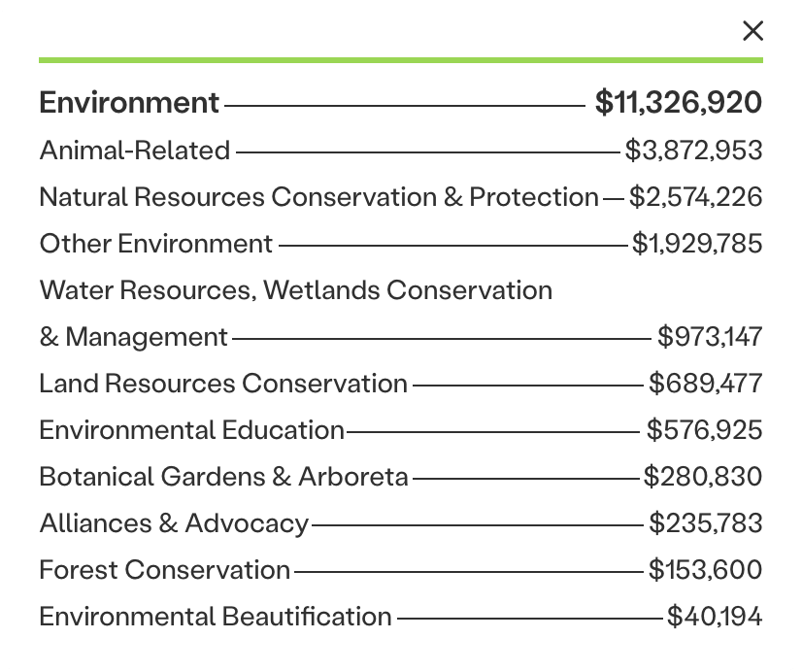
Task: Close the Environment breakdown popup
Action: tap(752, 31)
